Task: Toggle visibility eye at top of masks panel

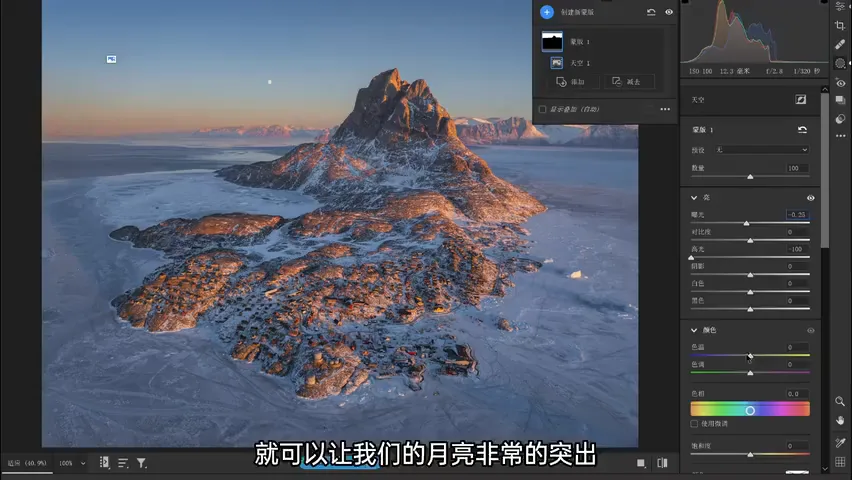Action: [669, 12]
